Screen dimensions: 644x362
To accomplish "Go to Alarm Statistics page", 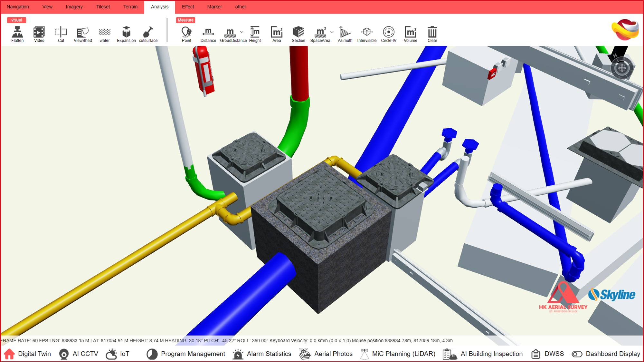I will (262, 354).
